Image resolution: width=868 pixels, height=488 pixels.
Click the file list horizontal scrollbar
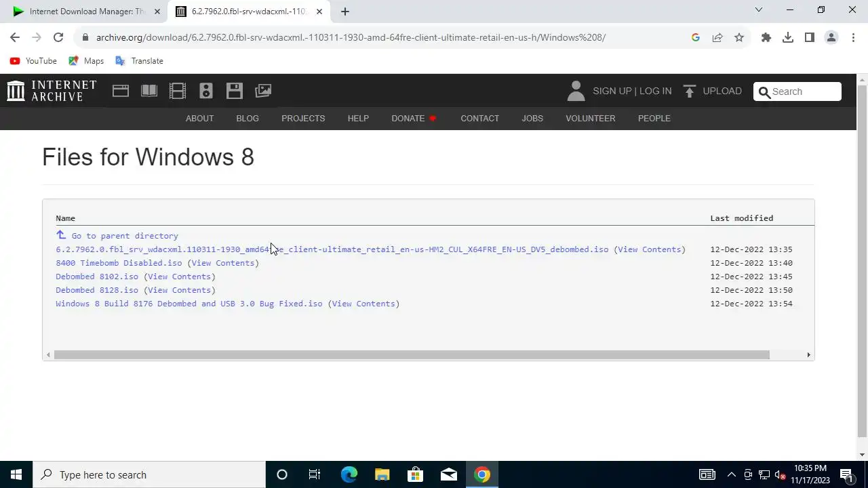(x=412, y=354)
